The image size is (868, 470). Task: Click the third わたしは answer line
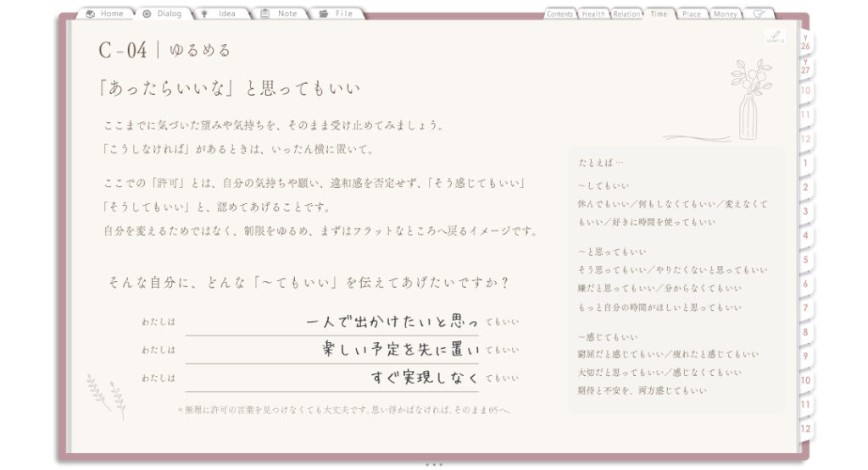tap(332, 379)
